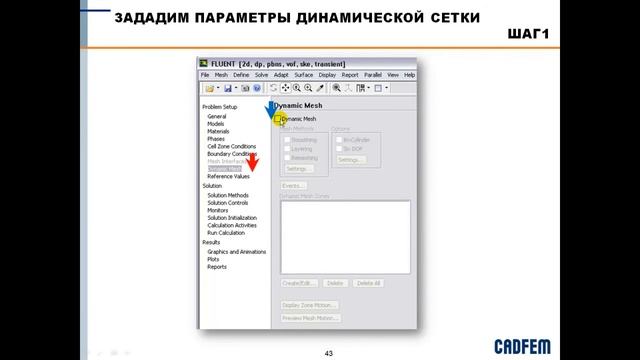Open the Define menu
640x360 pixels.
pyautogui.click(x=241, y=75)
